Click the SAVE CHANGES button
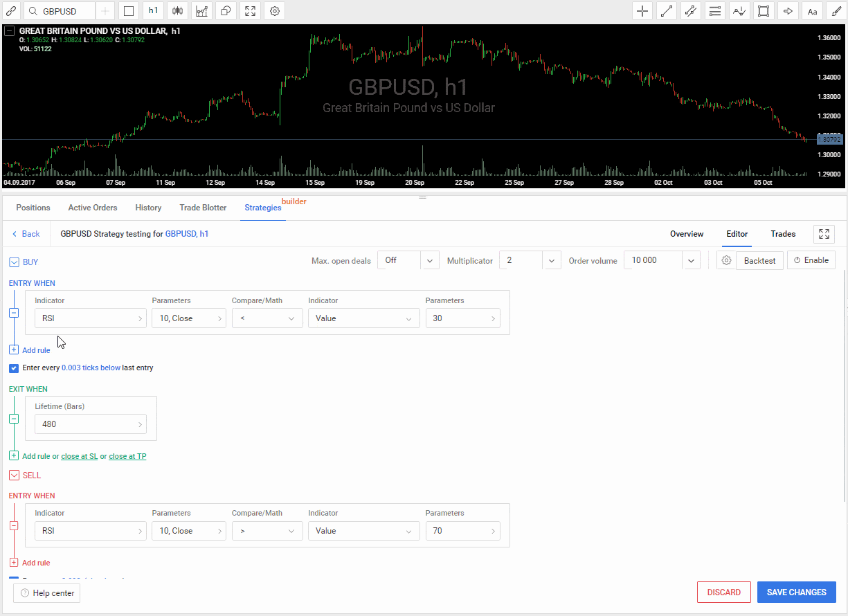 point(796,592)
